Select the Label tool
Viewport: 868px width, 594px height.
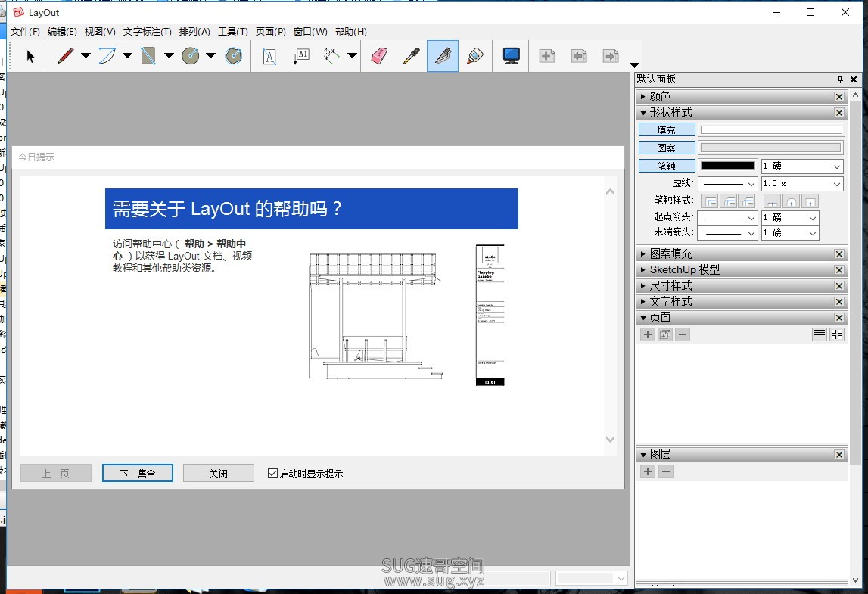(301, 56)
